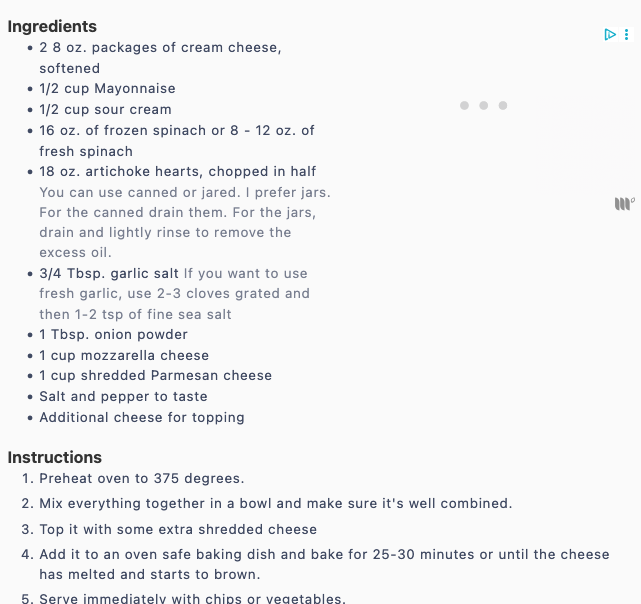
Task: Open the ad options three-dot menu
Action: click(627, 35)
